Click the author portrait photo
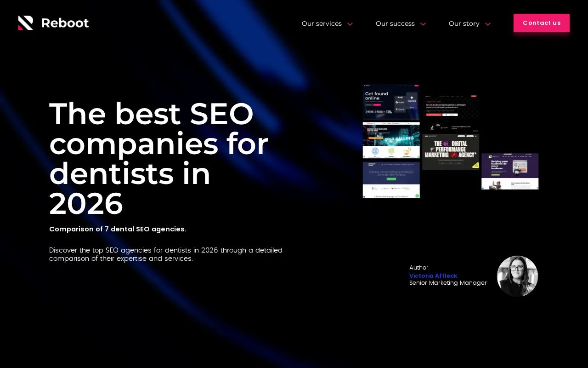The width and height of the screenshot is (588, 368). coord(517,276)
